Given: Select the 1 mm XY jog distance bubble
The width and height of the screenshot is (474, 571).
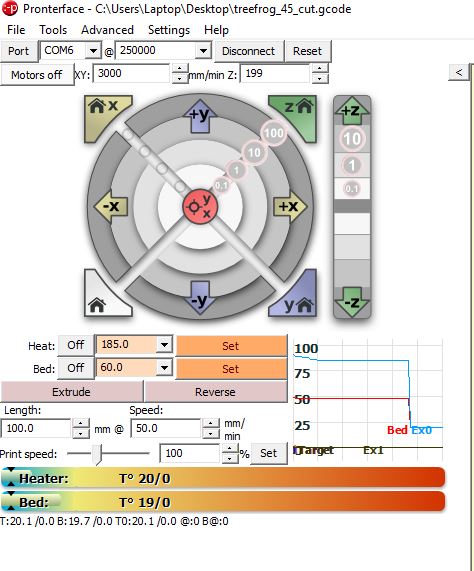Looking at the screenshot, I should tap(237, 170).
